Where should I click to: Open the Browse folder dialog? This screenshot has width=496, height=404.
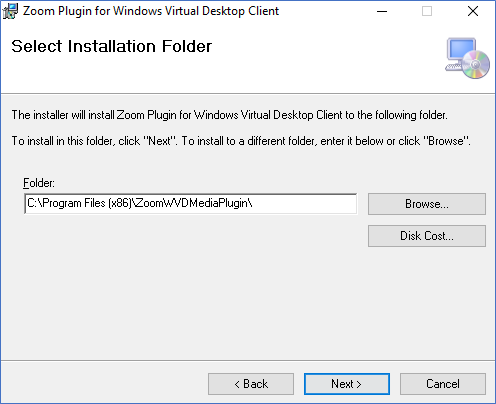point(427,204)
